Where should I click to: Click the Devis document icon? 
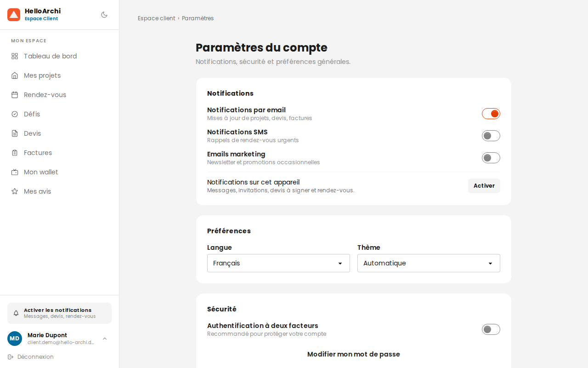coord(15,133)
